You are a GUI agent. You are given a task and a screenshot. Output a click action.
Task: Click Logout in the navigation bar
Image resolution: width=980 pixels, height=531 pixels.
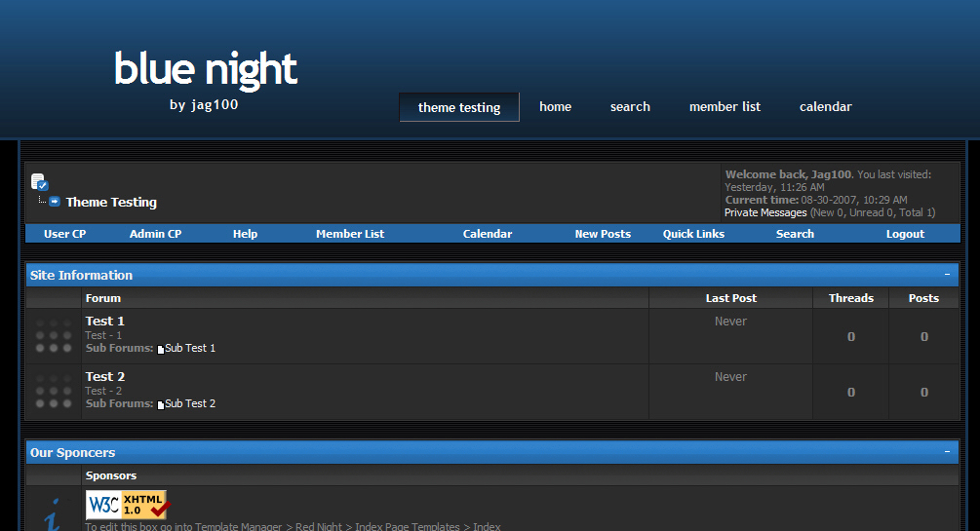coord(905,234)
